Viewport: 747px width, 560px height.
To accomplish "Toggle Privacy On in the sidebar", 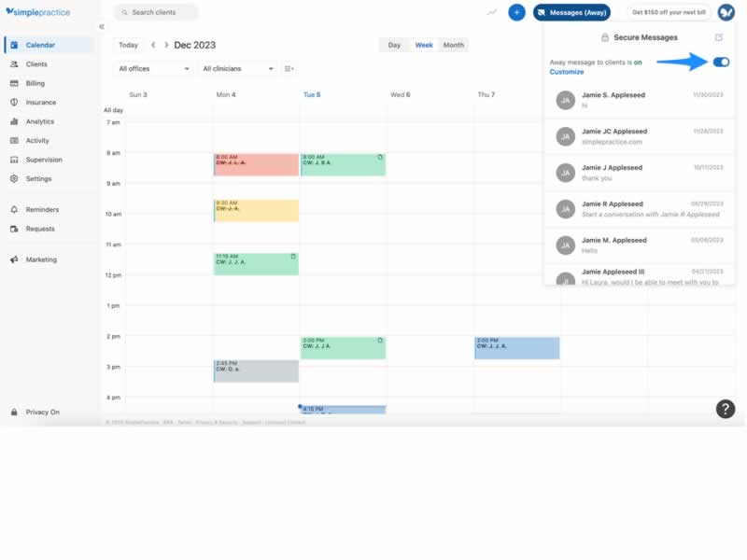I will [x=42, y=412].
